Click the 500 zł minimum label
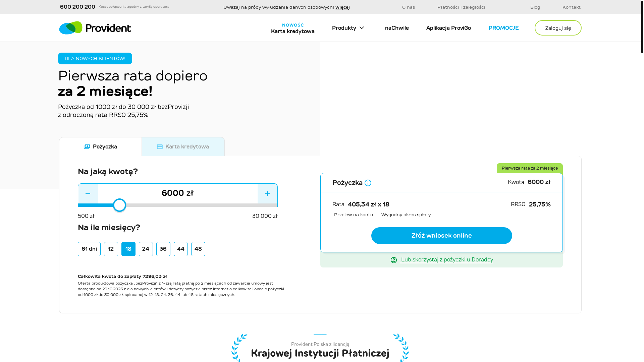The width and height of the screenshot is (644, 362). tap(86, 216)
